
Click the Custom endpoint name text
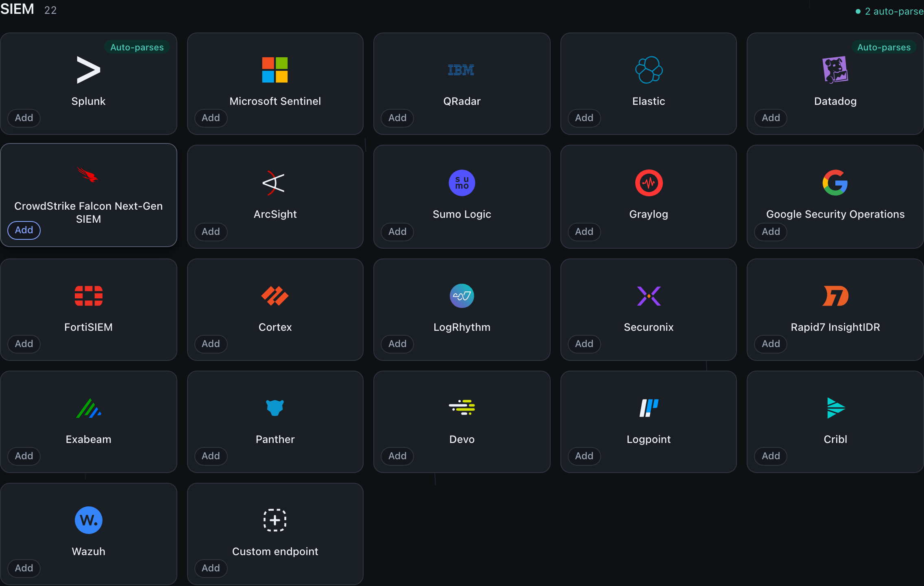click(275, 551)
